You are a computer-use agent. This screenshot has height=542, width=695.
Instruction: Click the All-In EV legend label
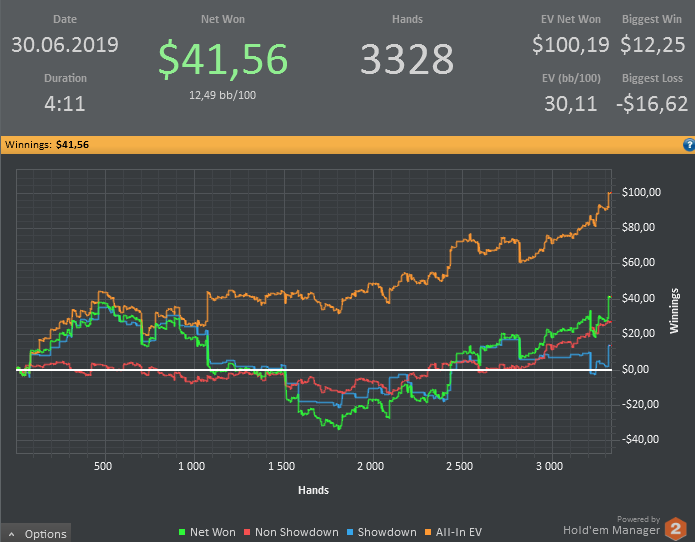coord(459,532)
